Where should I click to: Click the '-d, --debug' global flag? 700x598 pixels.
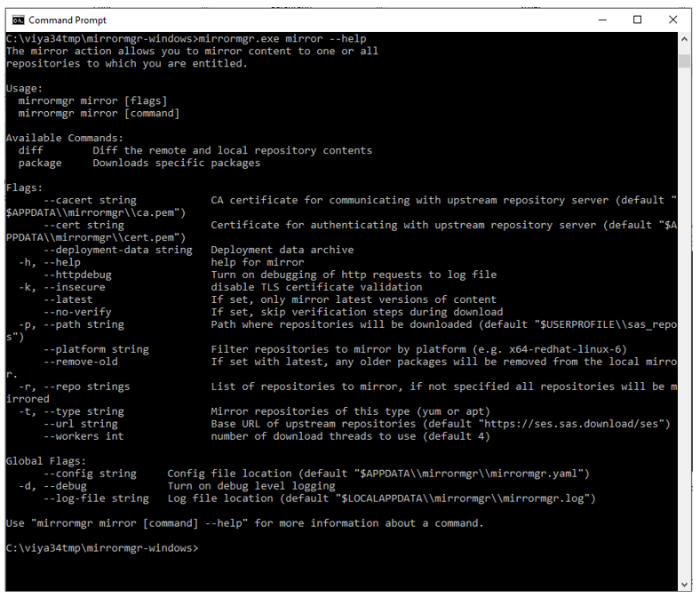(x=52, y=486)
